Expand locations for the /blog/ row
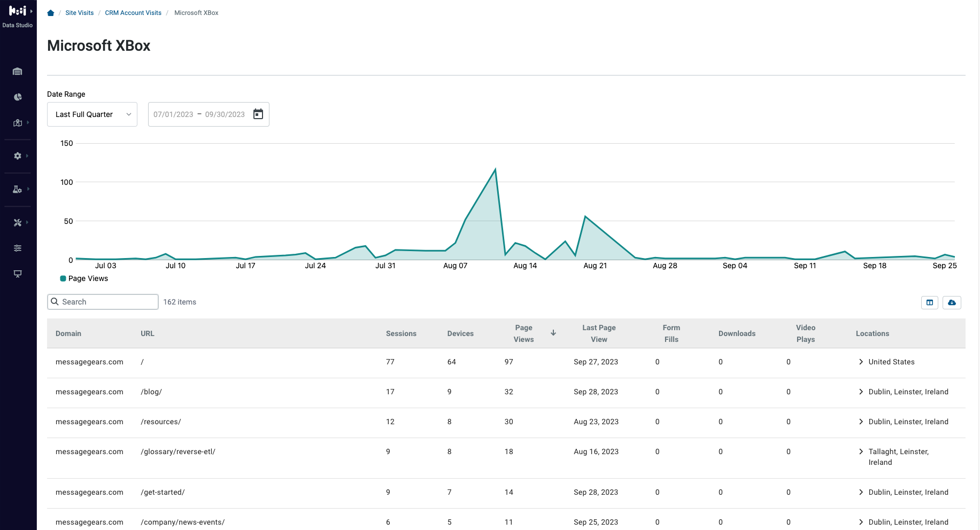Screen dimensions: 980x530 (861, 392)
